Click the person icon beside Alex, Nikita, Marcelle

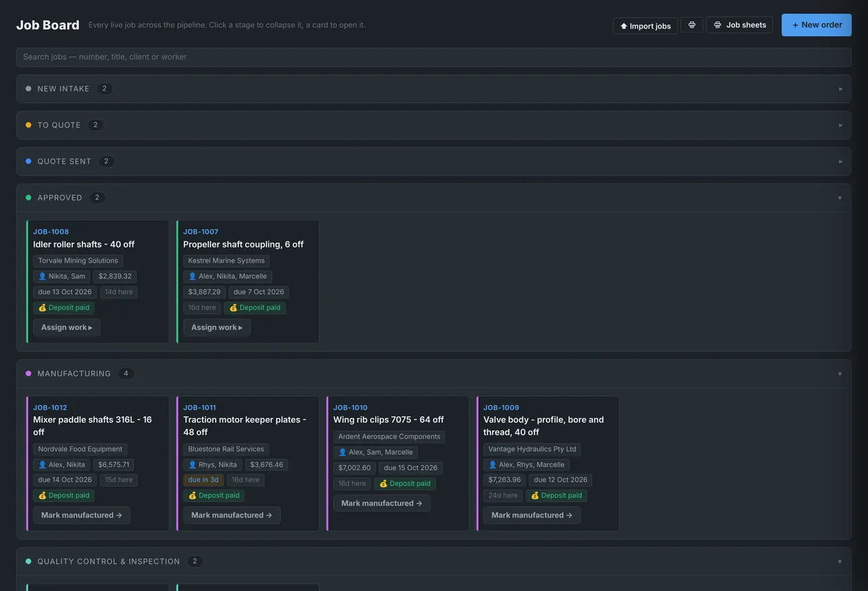click(x=193, y=277)
